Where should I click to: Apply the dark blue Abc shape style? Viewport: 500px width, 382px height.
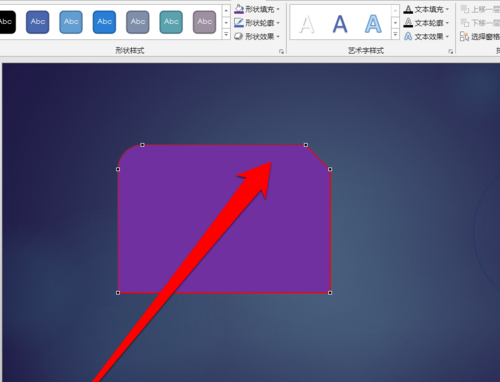[x=38, y=22]
